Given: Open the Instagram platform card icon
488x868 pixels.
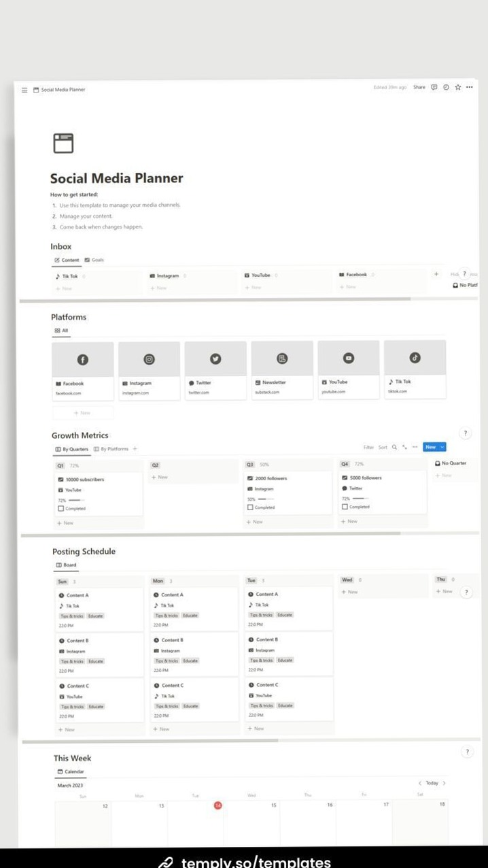Looking at the screenshot, I should 149,359.
